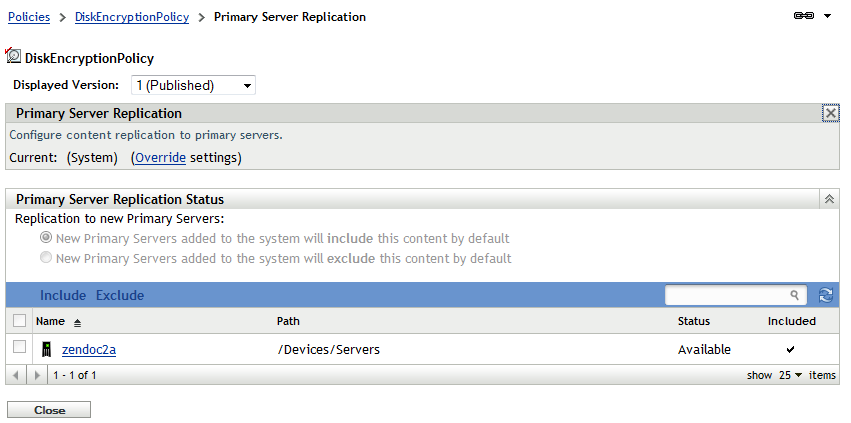Click Include in the list toolbar
This screenshot has height=423, width=851.
pyautogui.click(x=63, y=295)
